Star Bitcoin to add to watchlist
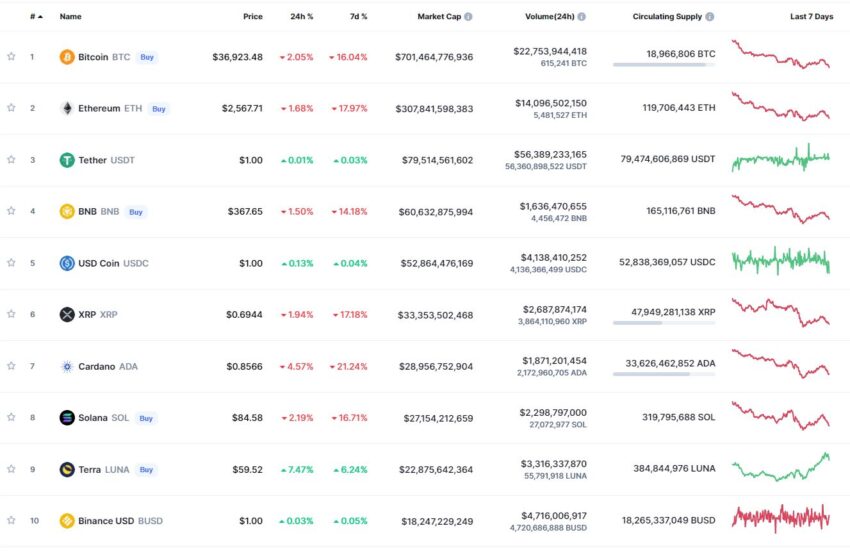Screen dimensions: 850x551 click(x=11, y=56)
